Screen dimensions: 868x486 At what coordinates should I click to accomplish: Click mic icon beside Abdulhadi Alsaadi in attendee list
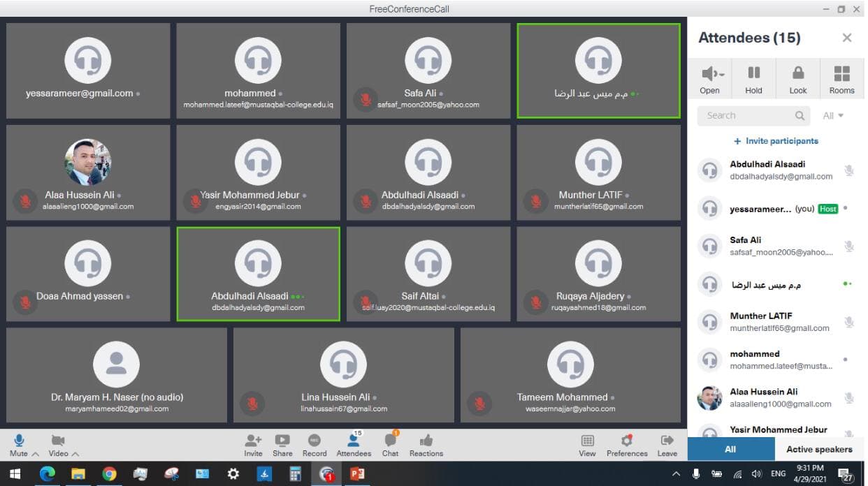[x=848, y=170]
